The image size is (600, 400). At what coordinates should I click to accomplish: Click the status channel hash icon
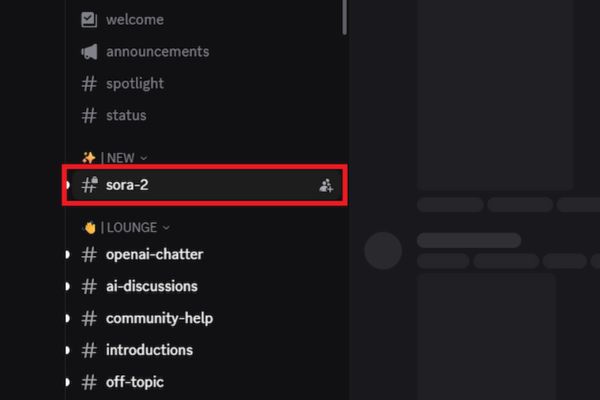89,115
